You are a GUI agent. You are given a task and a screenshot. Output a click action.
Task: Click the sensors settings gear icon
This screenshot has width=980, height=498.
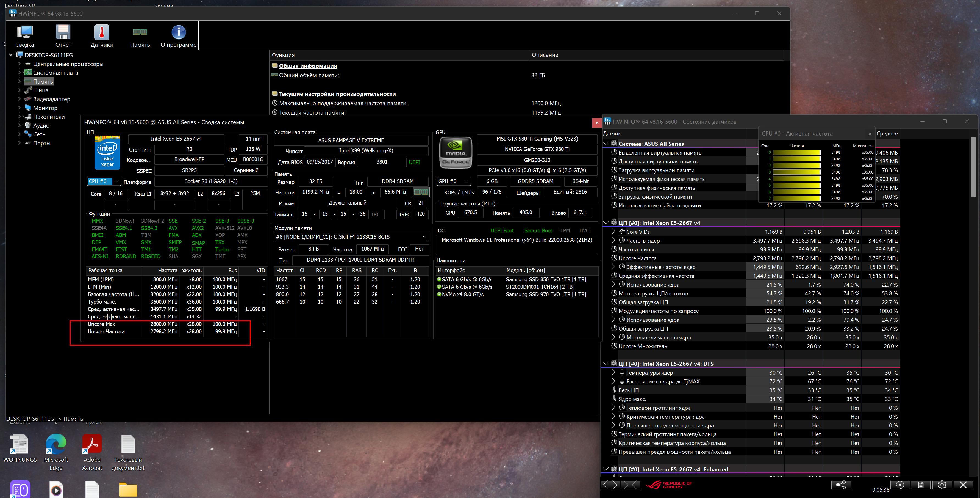click(942, 485)
